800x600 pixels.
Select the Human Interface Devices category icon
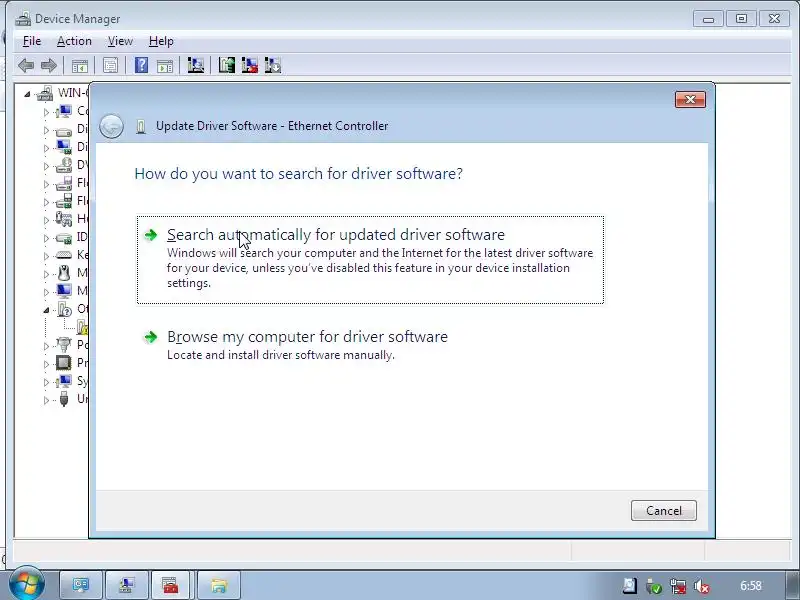point(64,219)
